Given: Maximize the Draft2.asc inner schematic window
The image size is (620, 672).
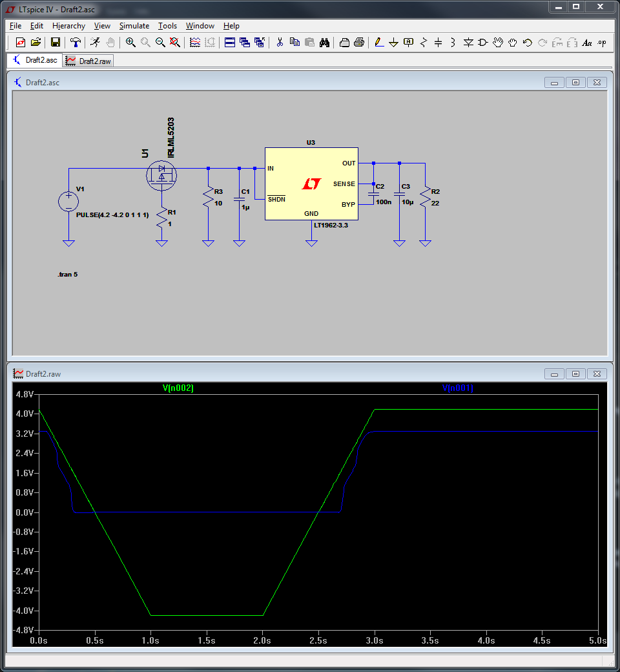Looking at the screenshot, I should [x=575, y=82].
